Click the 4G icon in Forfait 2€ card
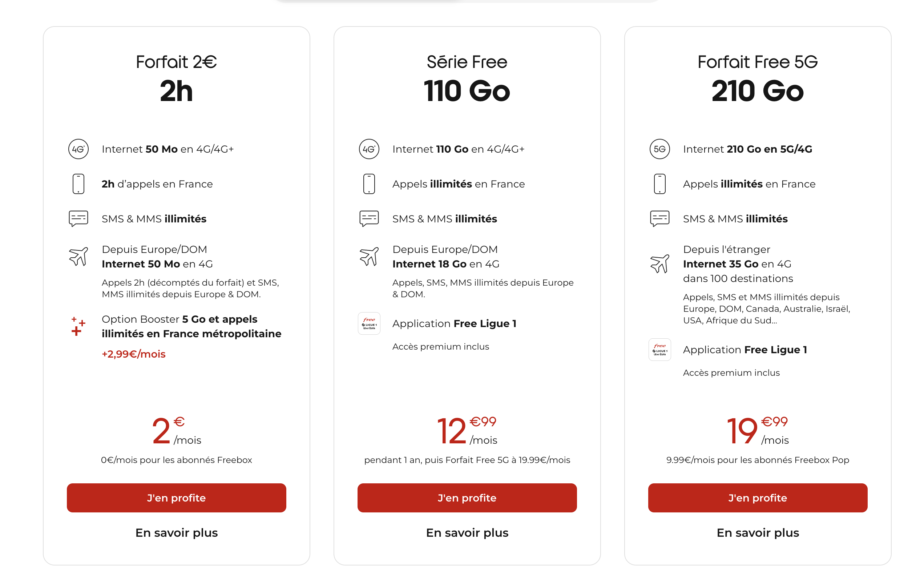This screenshot has height=588, width=920. point(78,149)
